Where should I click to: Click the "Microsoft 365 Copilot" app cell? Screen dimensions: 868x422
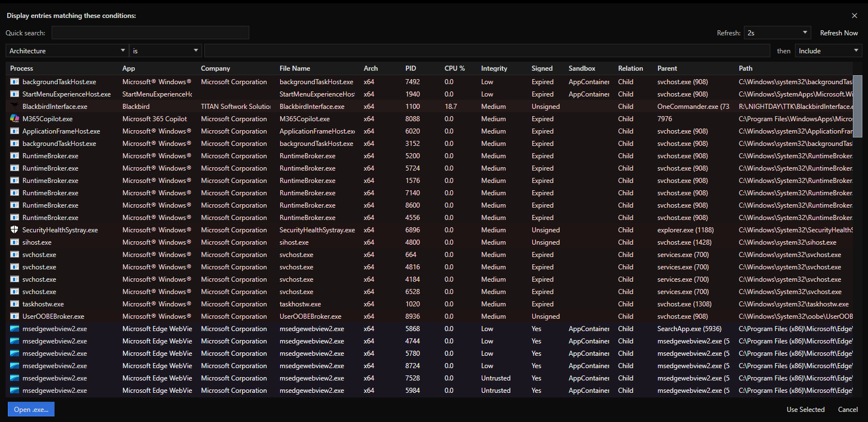click(154, 119)
